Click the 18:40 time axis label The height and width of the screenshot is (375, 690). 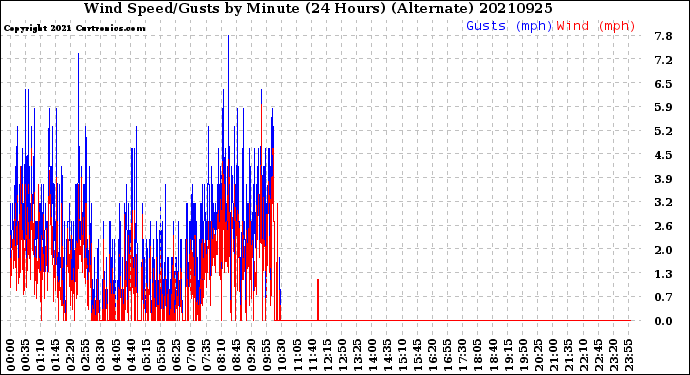[492, 355]
